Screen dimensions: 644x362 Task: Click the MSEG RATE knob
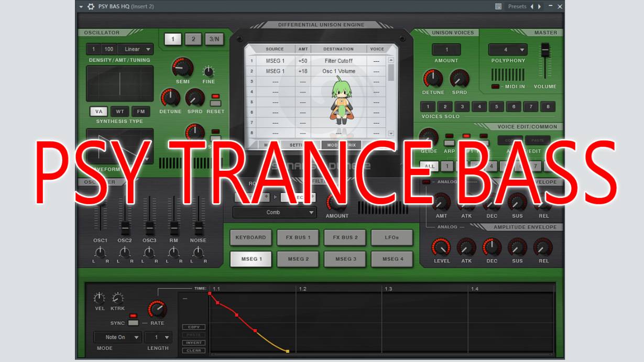click(x=157, y=309)
